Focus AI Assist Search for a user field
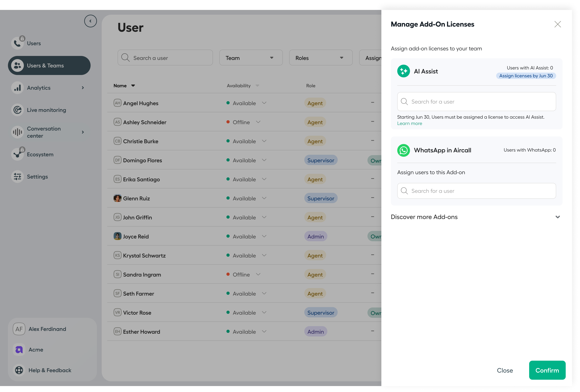 click(x=477, y=102)
